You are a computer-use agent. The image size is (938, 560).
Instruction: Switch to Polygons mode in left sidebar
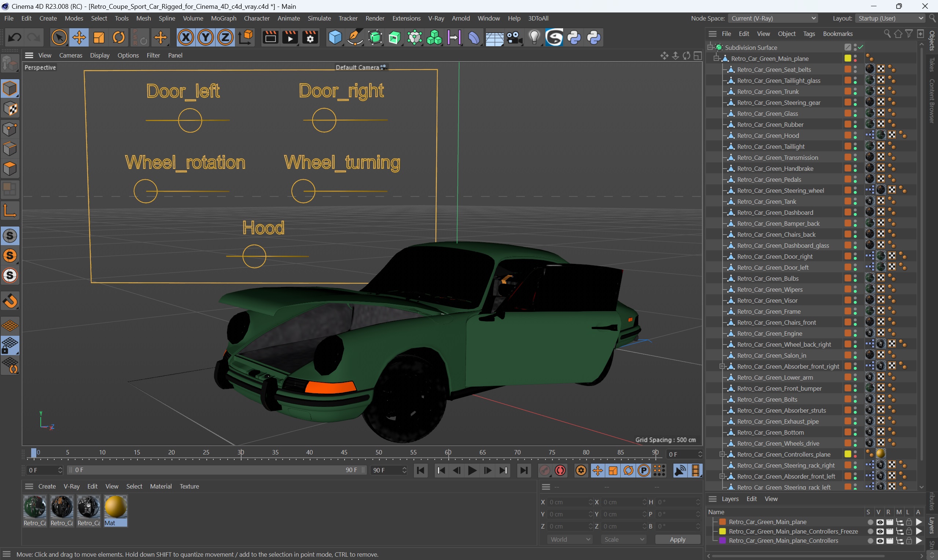click(x=10, y=169)
